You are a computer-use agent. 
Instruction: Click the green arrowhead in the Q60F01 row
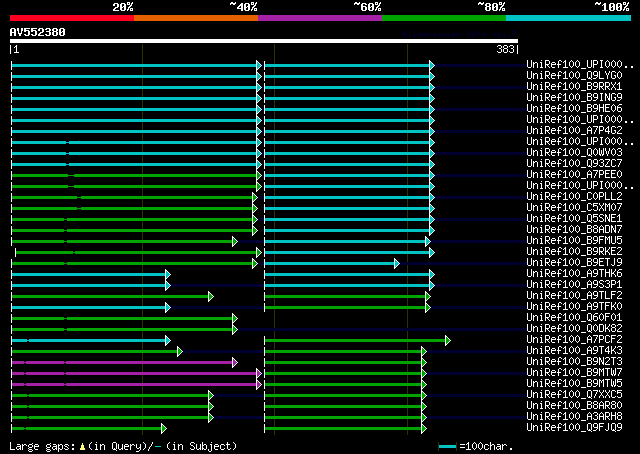coord(235,318)
